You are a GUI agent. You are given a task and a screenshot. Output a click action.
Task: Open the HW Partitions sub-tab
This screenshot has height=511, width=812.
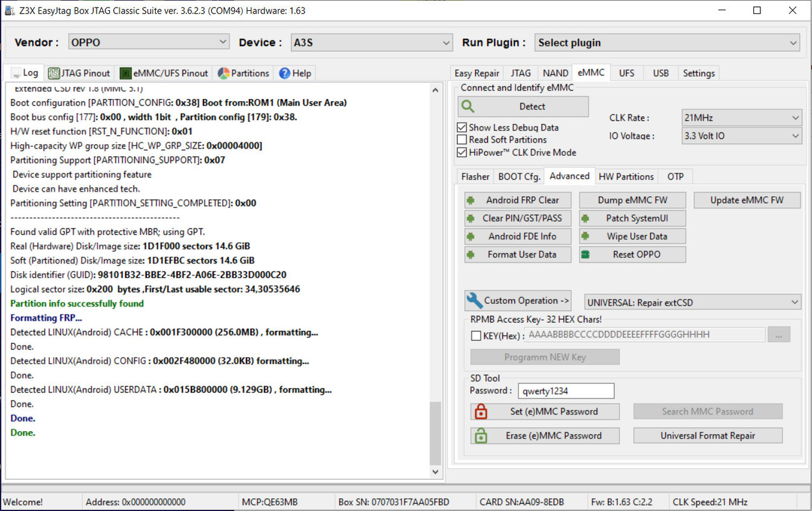coord(626,177)
